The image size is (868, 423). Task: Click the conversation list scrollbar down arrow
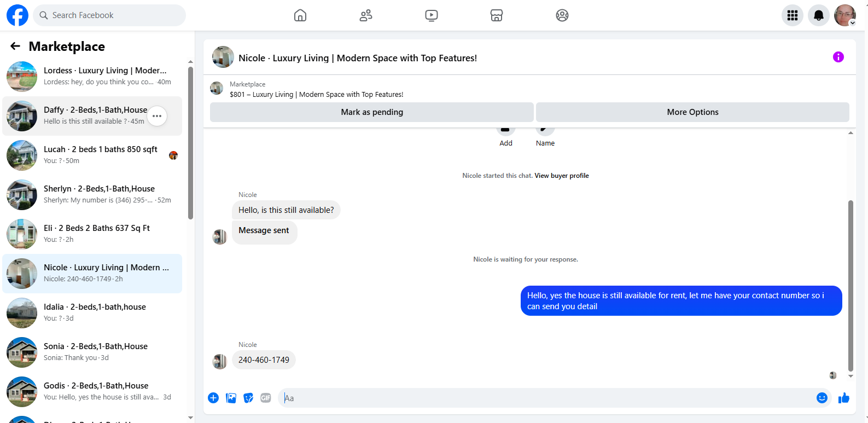pyautogui.click(x=190, y=418)
